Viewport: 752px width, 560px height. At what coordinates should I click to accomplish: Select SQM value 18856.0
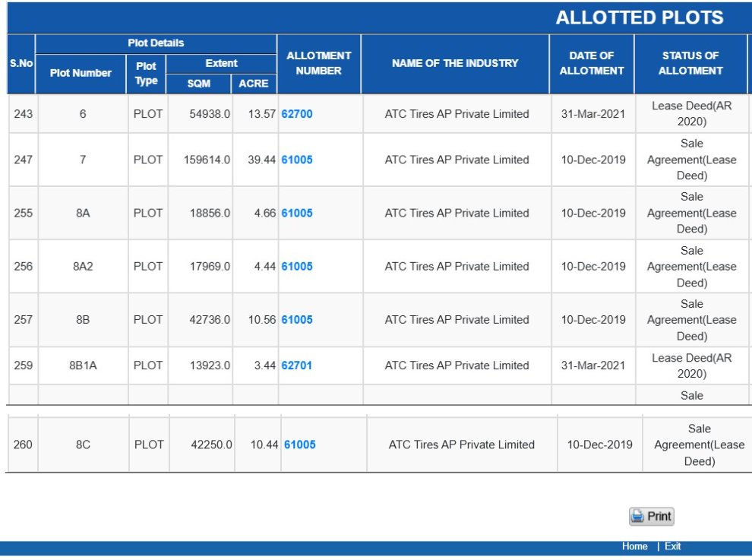click(210, 213)
